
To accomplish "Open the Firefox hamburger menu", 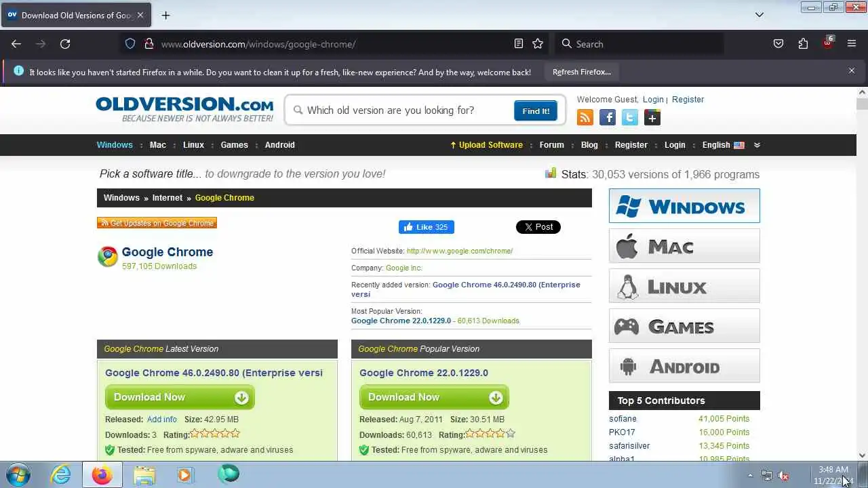I will click(852, 44).
